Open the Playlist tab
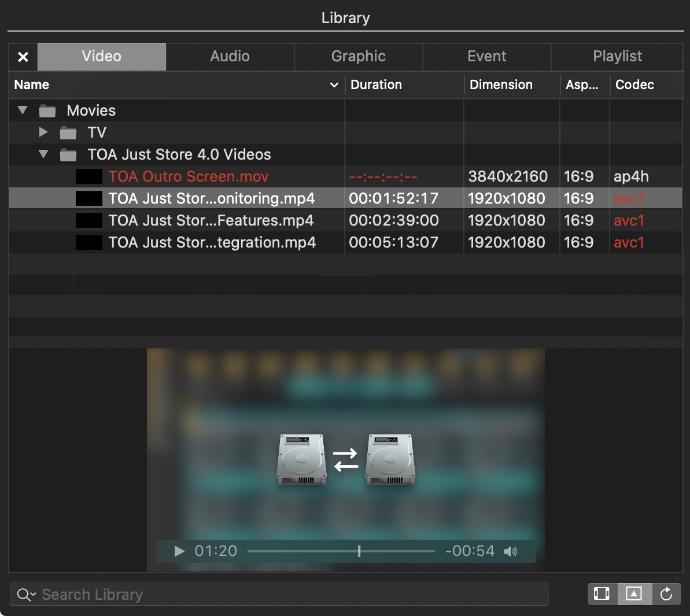Screen dimensions: 690x616 click(617, 56)
